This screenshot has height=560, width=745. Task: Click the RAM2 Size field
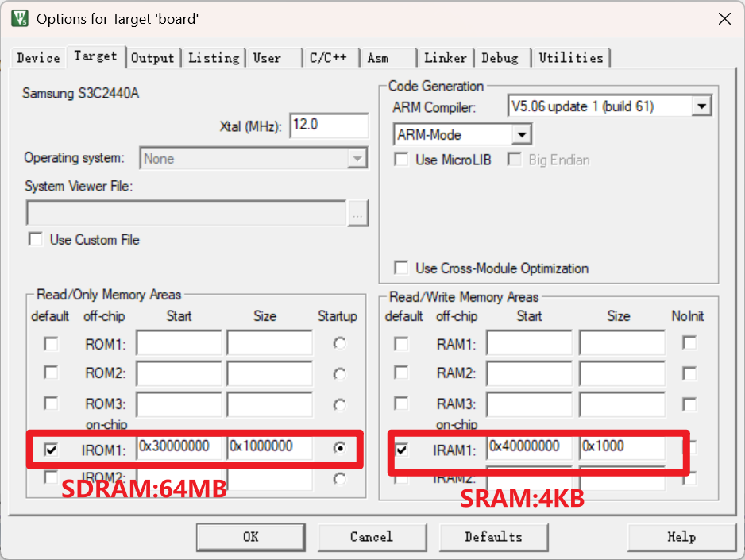[x=622, y=373]
